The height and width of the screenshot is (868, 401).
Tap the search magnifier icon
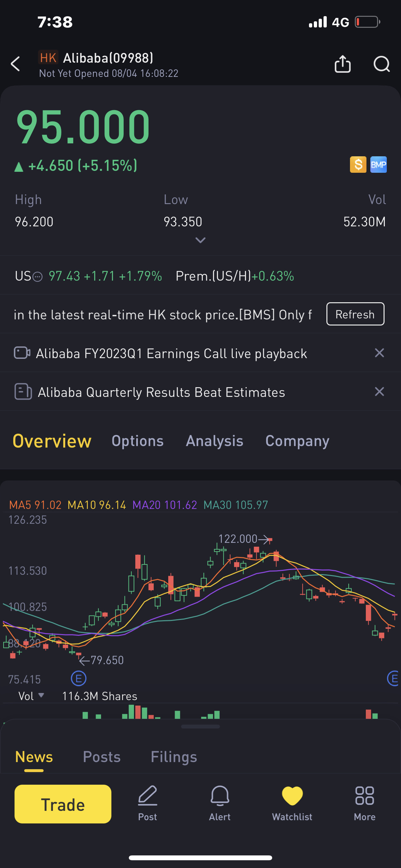[381, 64]
